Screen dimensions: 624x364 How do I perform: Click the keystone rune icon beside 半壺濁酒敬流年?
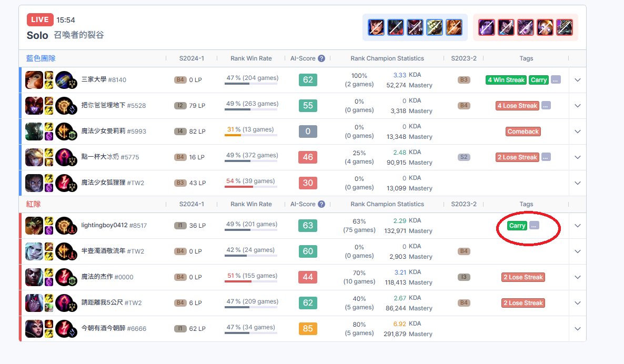point(64,251)
